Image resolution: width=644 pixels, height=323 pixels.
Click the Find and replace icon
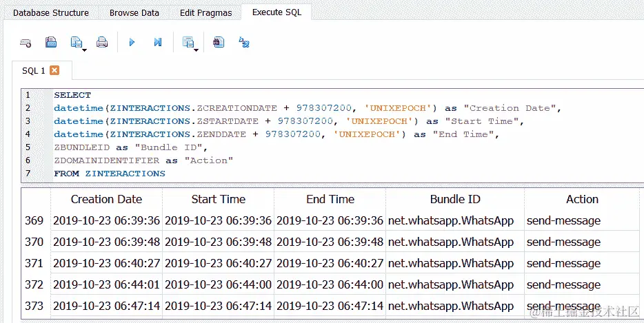244,42
